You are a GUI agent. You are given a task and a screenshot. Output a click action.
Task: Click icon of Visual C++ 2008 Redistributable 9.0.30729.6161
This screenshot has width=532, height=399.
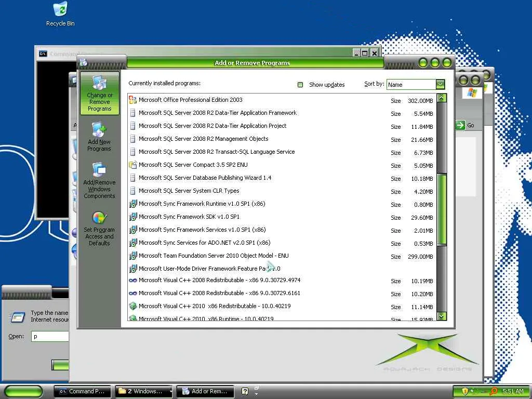tap(133, 293)
